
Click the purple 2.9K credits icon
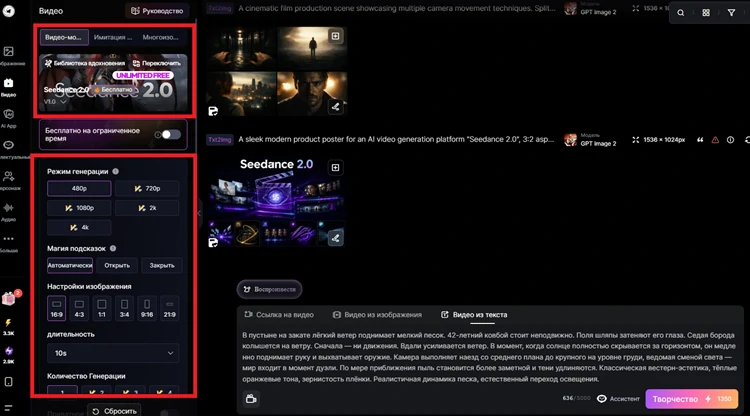pyautogui.click(x=9, y=355)
